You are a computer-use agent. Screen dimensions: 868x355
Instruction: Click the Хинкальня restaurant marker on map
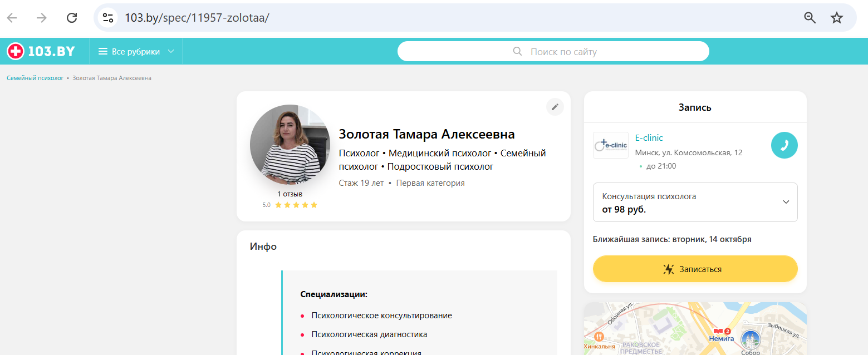599,341
